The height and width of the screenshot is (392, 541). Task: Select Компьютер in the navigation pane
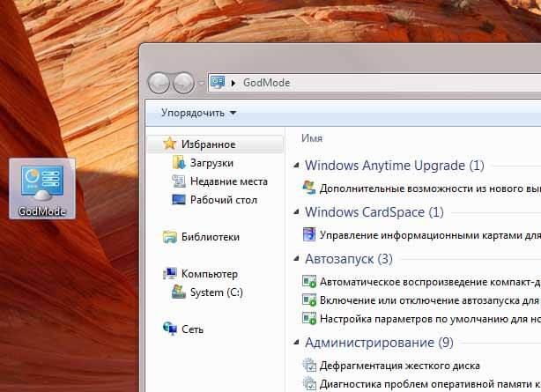point(210,274)
